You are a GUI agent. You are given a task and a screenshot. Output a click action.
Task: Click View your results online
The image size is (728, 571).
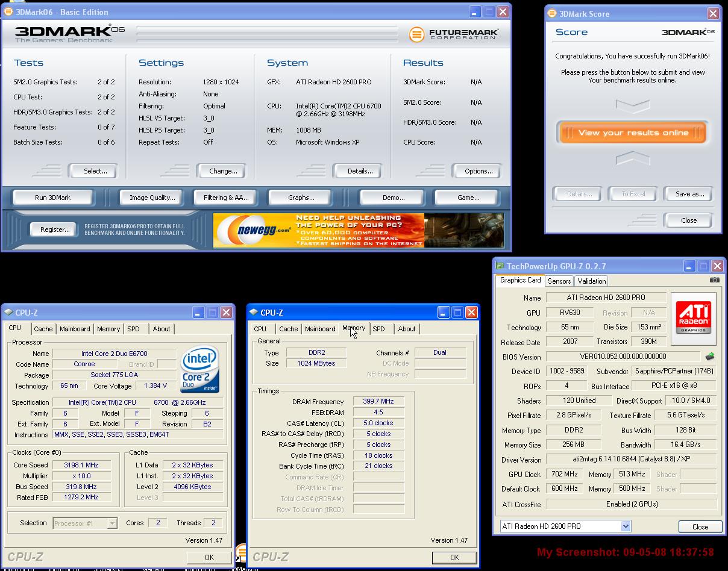point(633,133)
